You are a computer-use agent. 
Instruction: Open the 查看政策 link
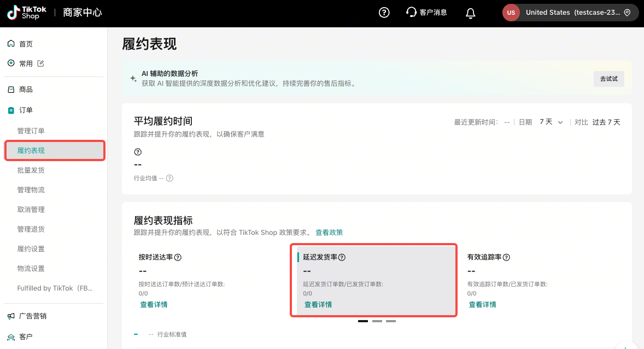coord(329,233)
